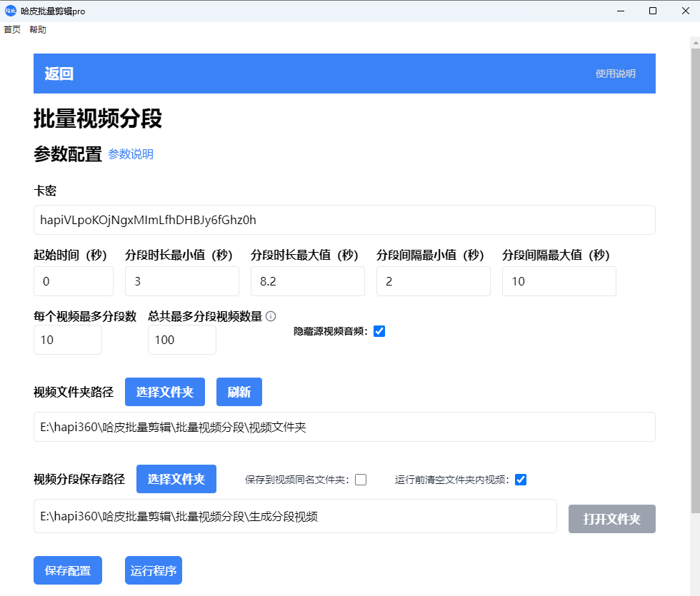Click the 运行程序 button

tap(154, 570)
